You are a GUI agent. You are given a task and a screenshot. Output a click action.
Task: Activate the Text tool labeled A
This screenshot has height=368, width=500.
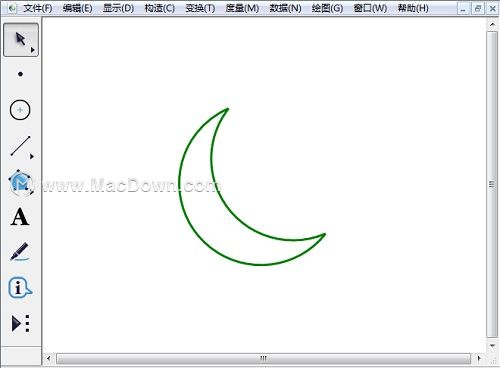point(20,217)
